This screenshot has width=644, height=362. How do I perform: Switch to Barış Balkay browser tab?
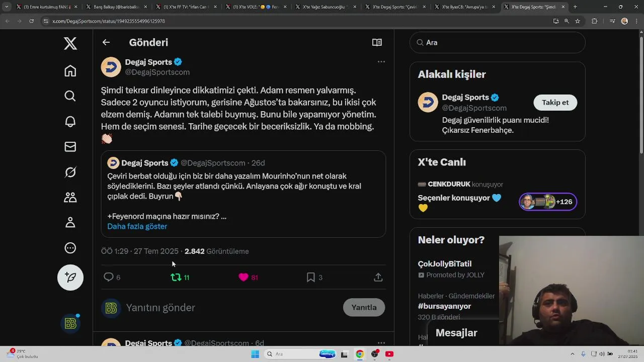[x=114, y=7]
